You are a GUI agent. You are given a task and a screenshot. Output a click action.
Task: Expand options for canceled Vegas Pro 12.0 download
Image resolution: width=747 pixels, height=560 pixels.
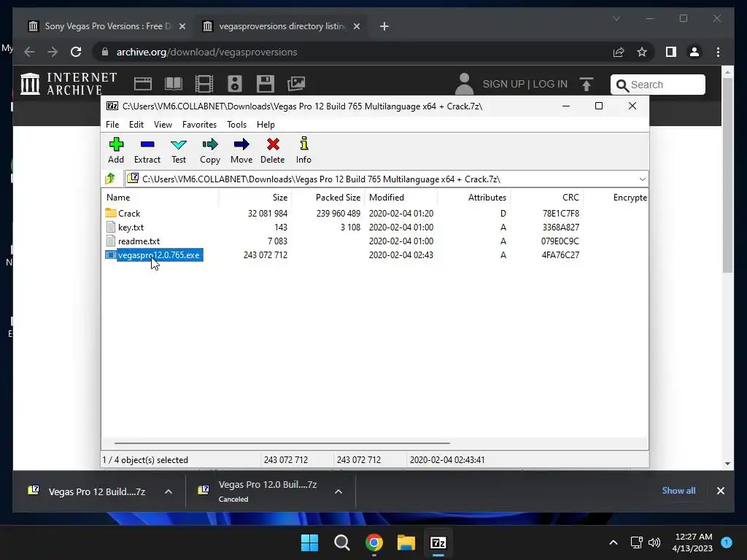click(338, 491)
